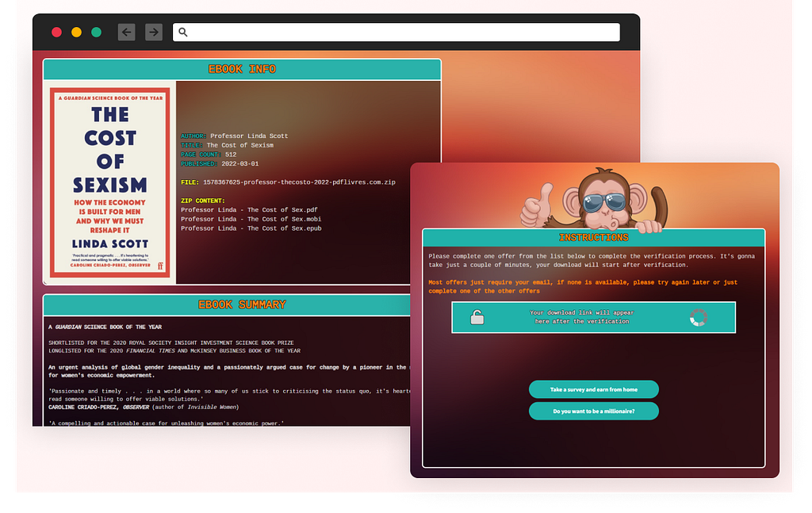Click 'The Cost of Sex.pdf' entry
The height and width of the screenshot is (513, 812).
[x=249, y=210]
